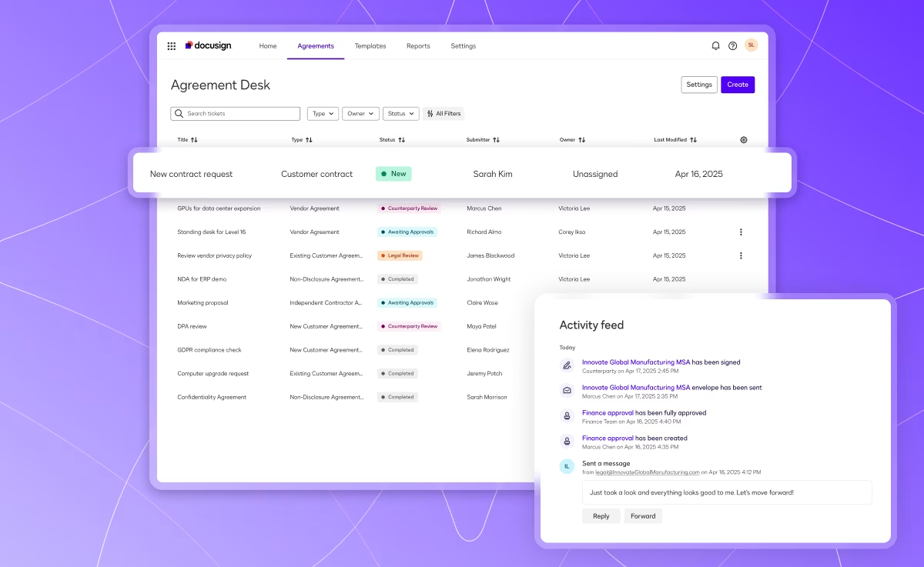This screenshot has width=924, height=567.
Task: Open the apps grid launcher icon
Action: pos(172,46)
